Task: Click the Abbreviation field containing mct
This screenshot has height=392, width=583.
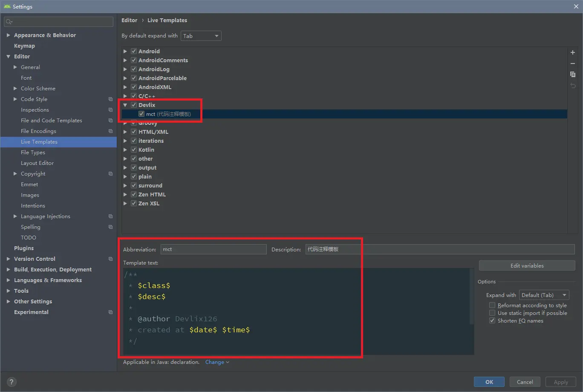Action: 214,249
